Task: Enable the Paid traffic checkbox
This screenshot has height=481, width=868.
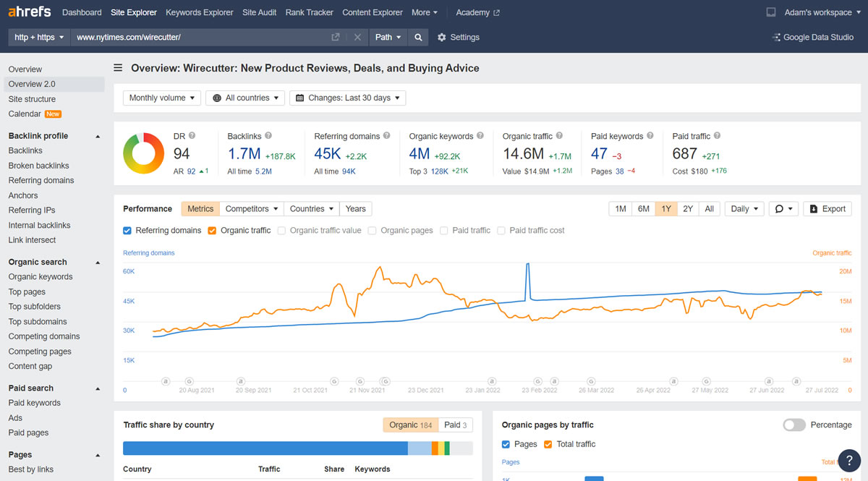Action: coord(443,230)
